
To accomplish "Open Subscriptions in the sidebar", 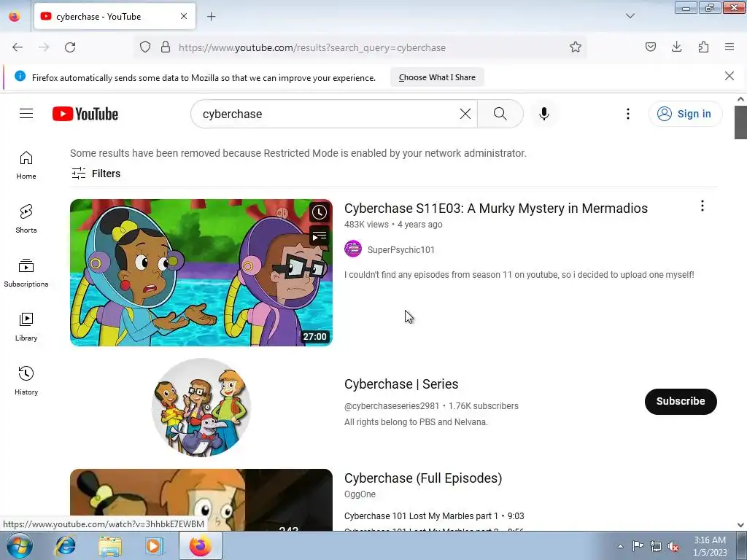I will (26, 273).
